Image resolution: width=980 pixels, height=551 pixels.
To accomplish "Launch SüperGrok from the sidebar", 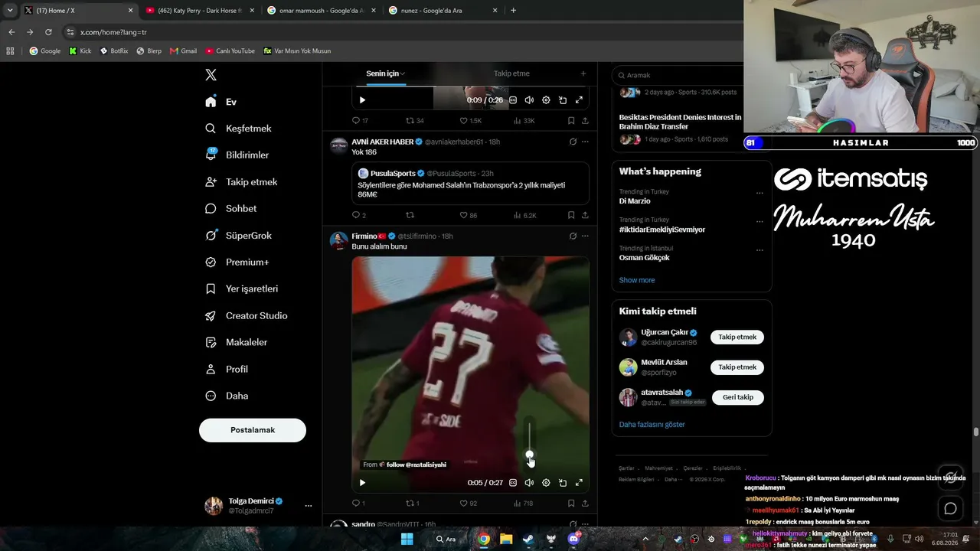I will [238, 236].
